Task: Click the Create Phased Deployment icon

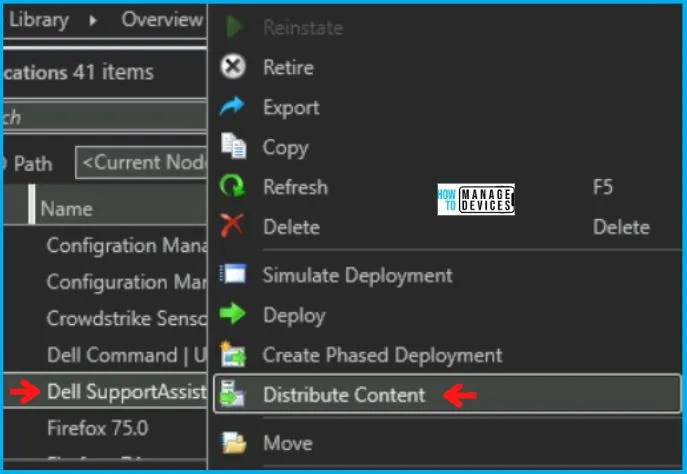Action: coord(233,354)
